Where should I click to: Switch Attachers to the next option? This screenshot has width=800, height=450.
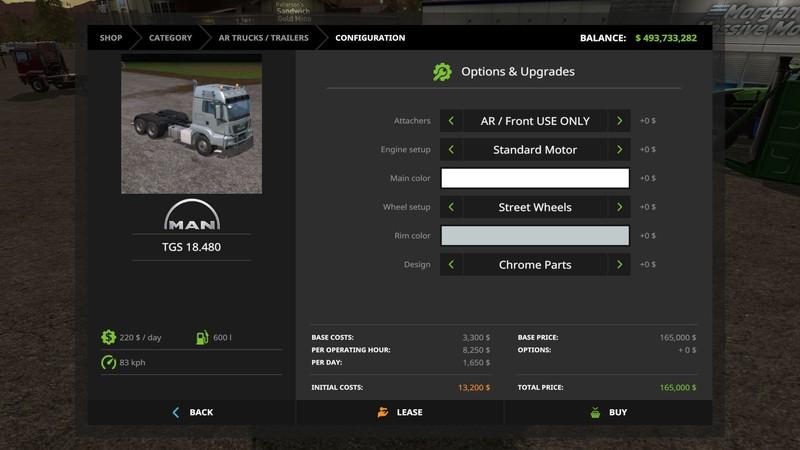(x=619, y=121)
